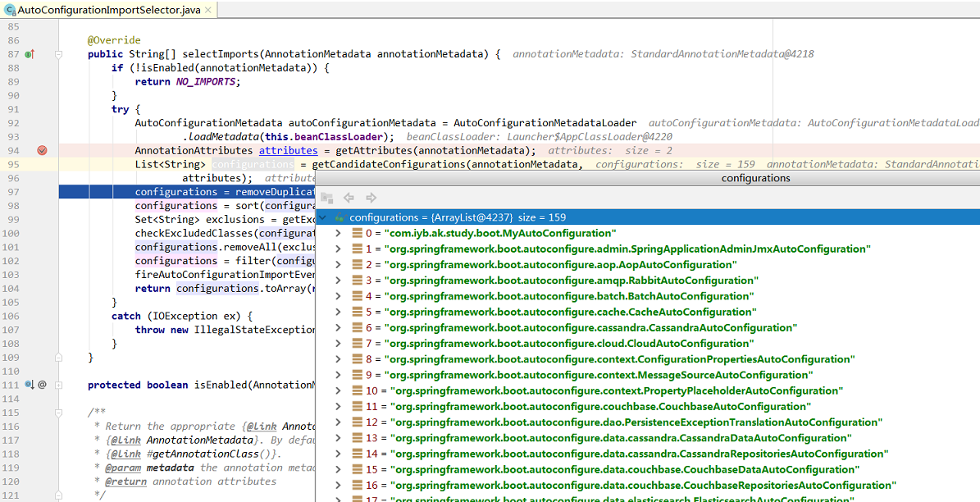The width and height of the screenshot is (980, 502).
Task: Click the highlighted configurations variable on line 95
Action: 253,165
